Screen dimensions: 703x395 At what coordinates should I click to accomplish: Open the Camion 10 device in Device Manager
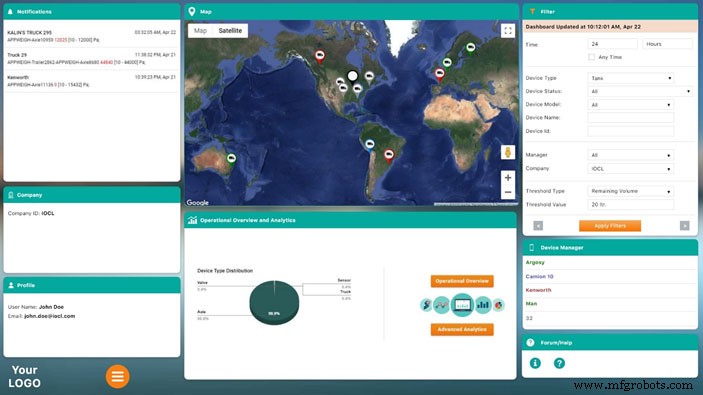[x=539, y=277]
